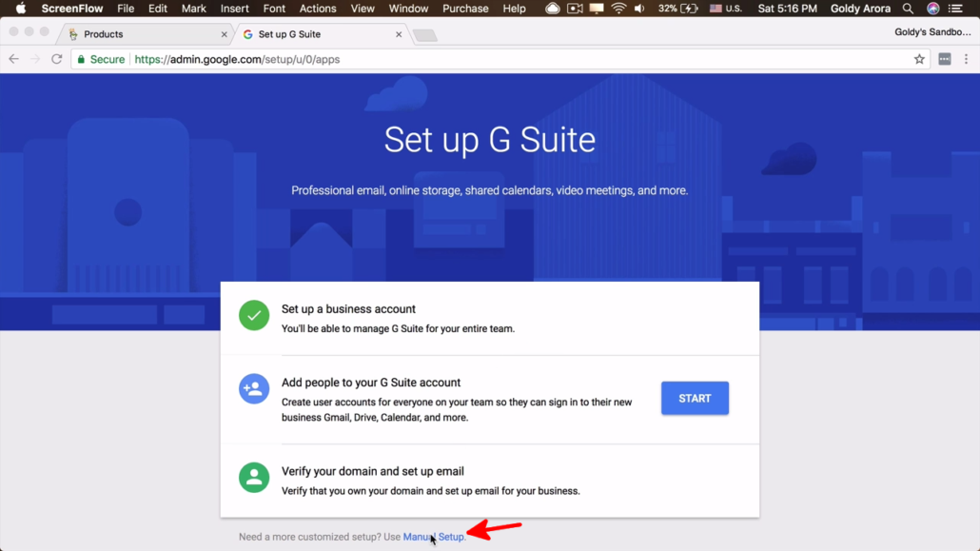
Task: Reload the current page
Action: [x=57, y=59]
